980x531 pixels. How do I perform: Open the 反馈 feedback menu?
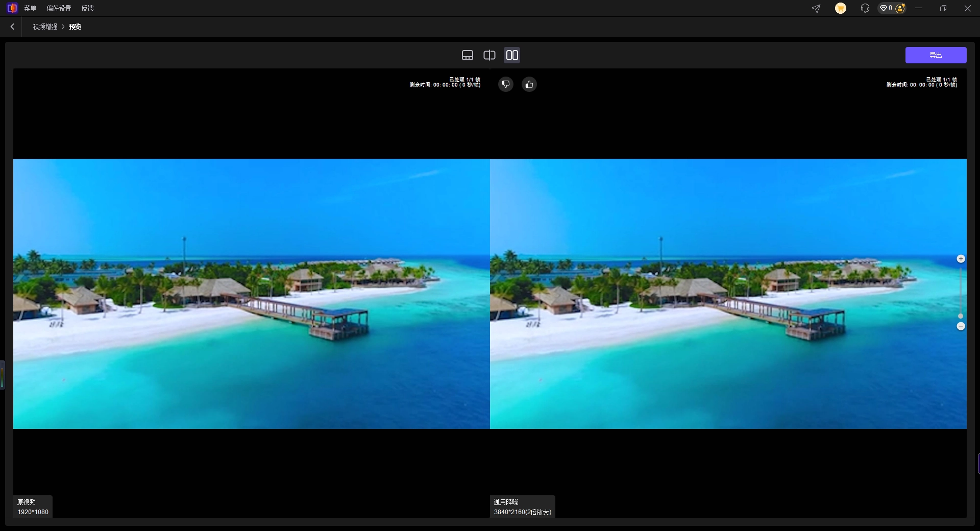(87, 8)
